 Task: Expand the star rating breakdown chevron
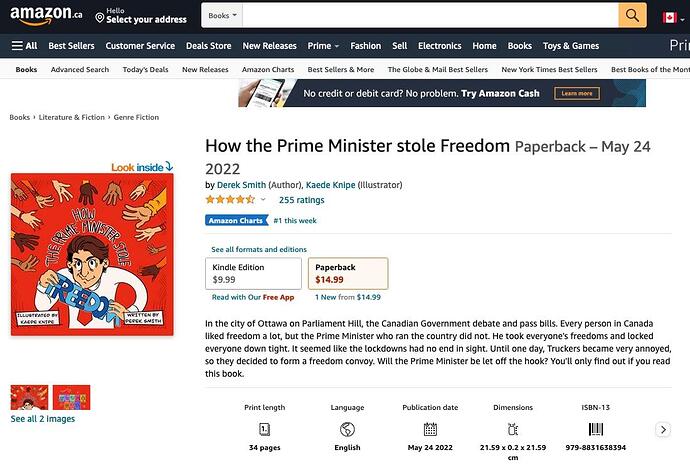click(x=263, y=200)
